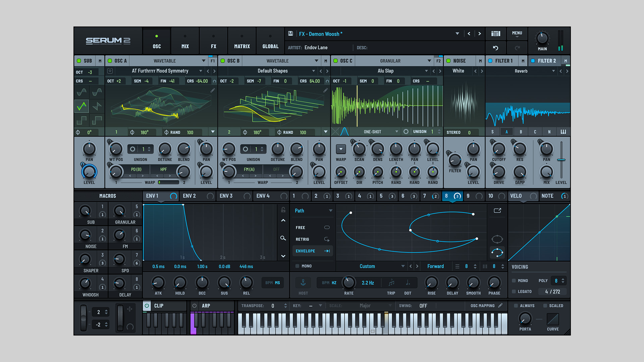This screenshot has height=362, width=644.
Task: Enable the MONO voicing checkbox
Action: [x=514, y=281]
